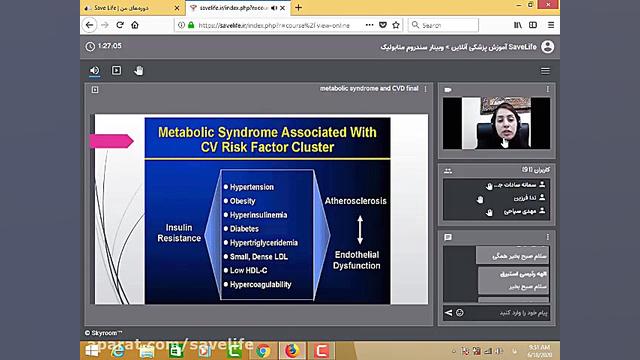
Task: Open the emoji picker in chat
Action: (x=460, y=313)
